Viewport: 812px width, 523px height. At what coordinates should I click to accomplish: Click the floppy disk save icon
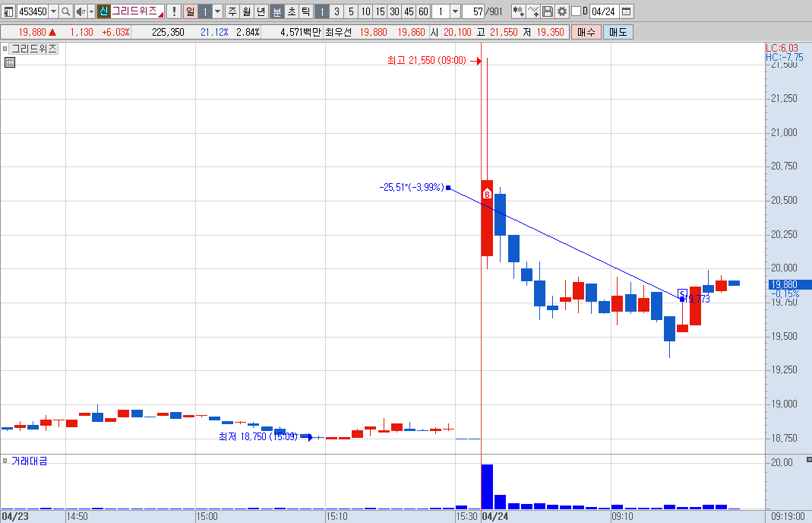tap(548, 11)
